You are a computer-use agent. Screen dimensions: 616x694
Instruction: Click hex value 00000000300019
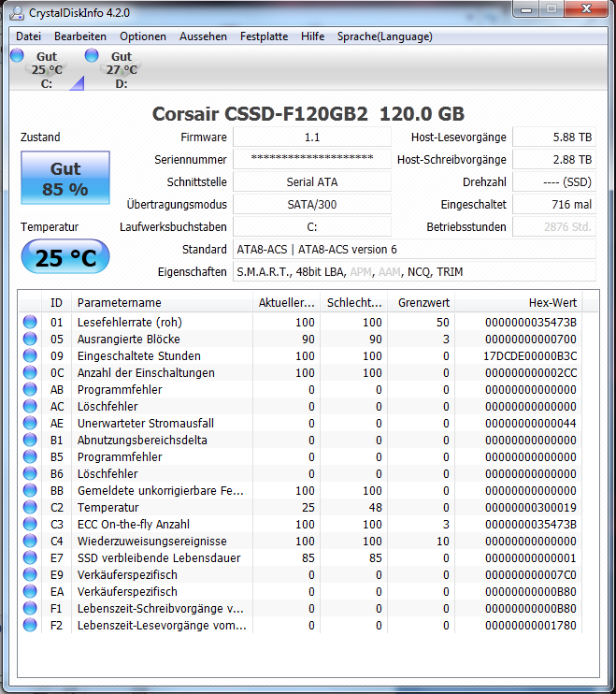pyautogui.click(x=531, y=507)
